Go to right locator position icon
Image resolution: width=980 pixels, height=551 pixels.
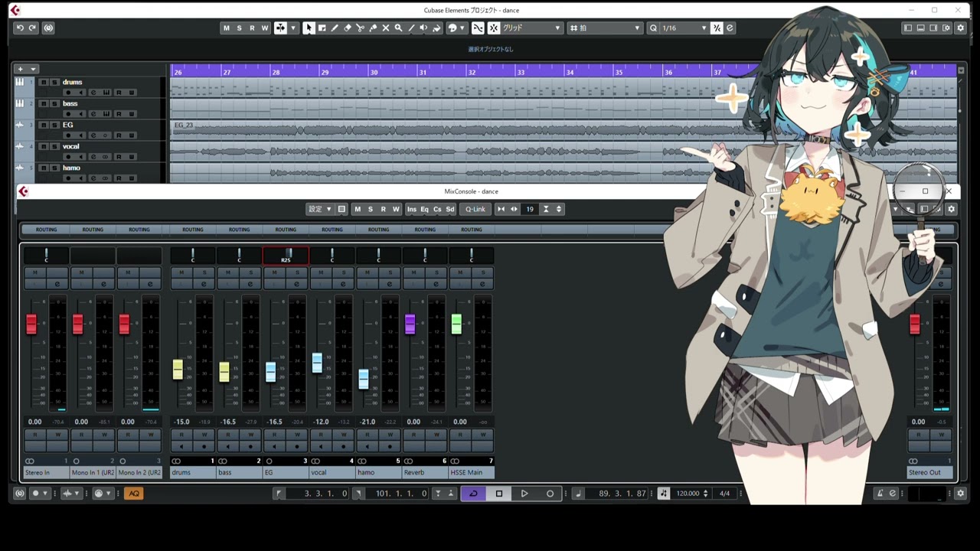[x=358, y=494]
